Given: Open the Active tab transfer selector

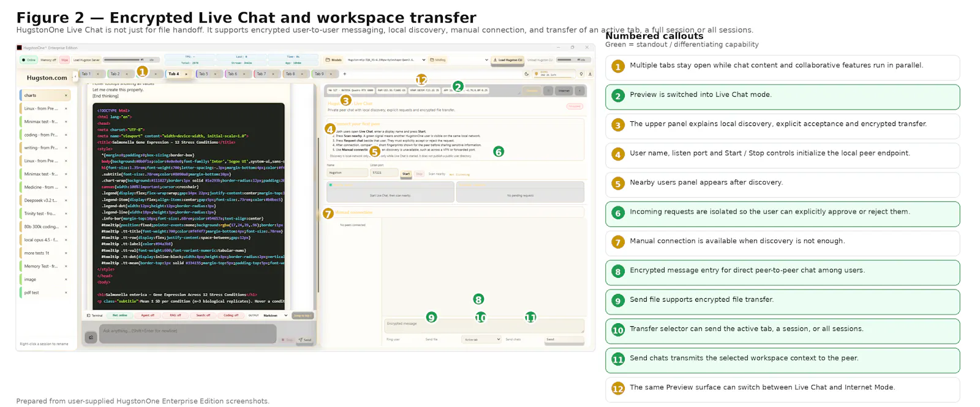Looking at the screenshot, I should (481, 339).
